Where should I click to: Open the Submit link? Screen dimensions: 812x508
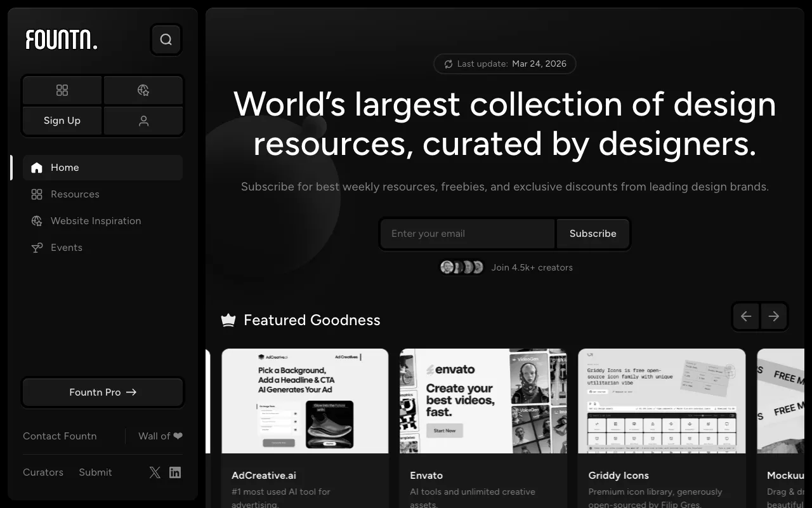click(95, 472)
